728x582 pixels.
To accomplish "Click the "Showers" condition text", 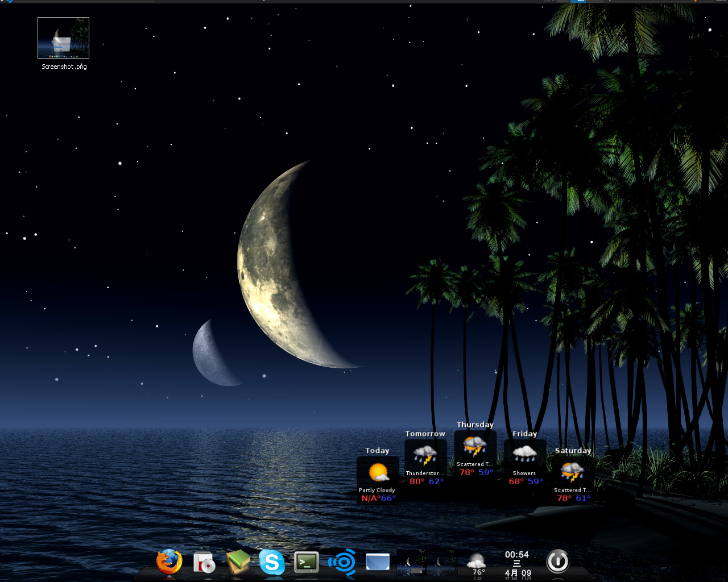I will pos(524,473).
